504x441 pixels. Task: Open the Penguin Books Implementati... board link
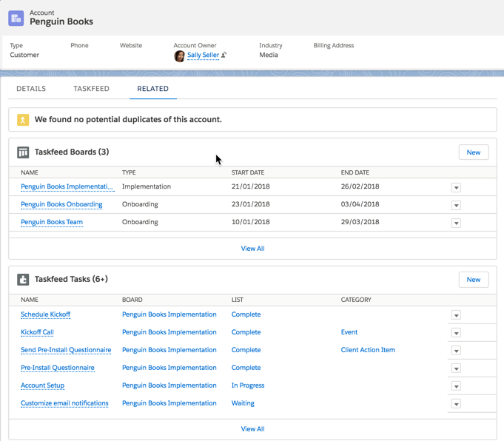(x=67, y=186)
